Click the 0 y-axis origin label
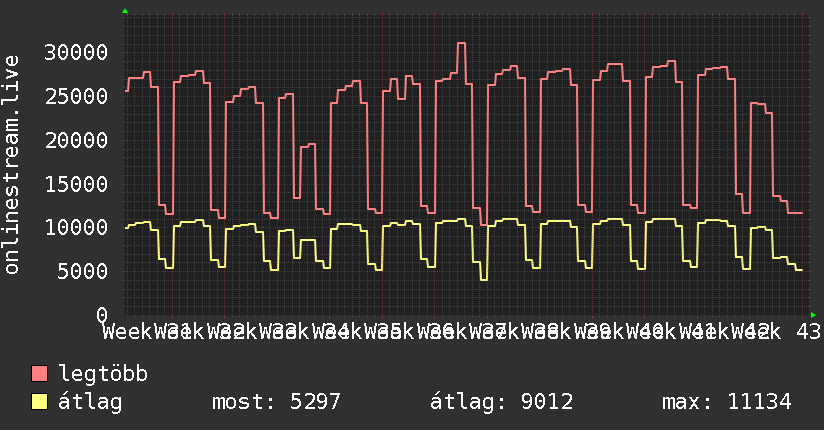 [102, 315]
